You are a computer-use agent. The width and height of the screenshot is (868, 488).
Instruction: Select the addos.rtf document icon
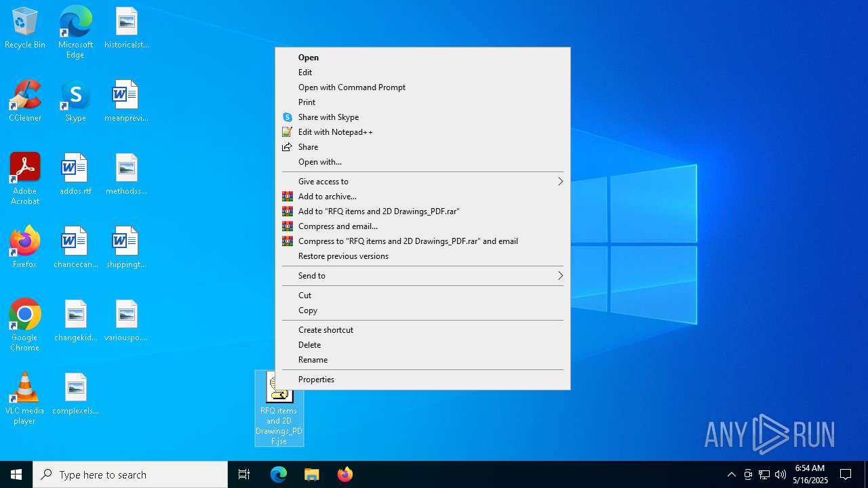click(x=75, y=175)
